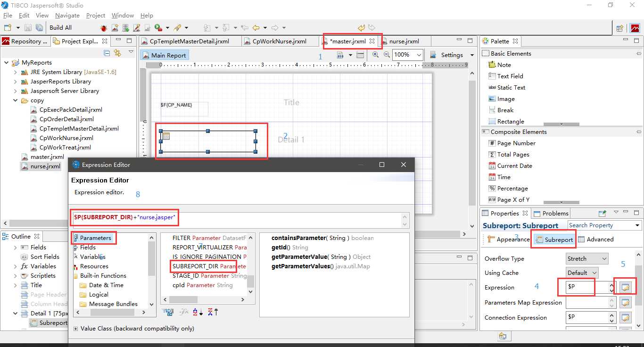
Task: Select the Current Date composite element
Action: coord(510,165)
